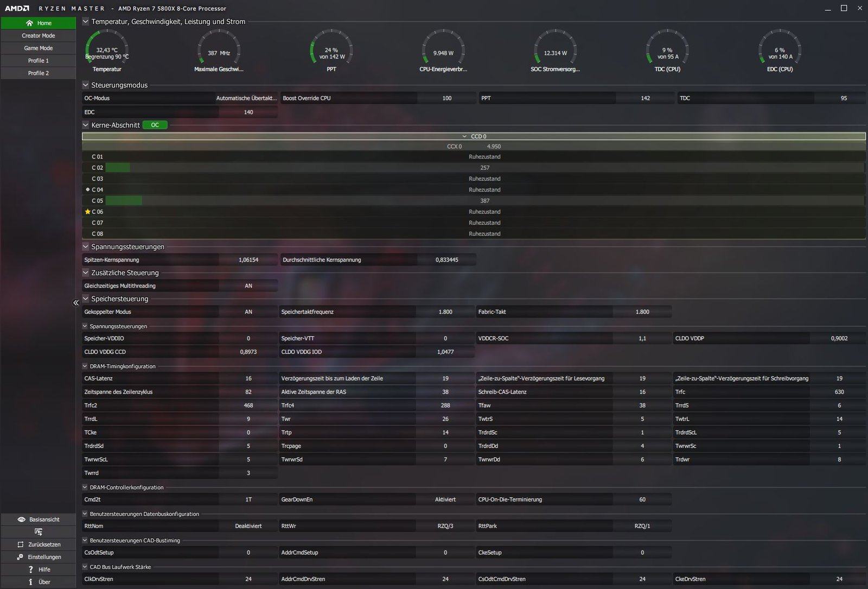Select Profile 1
This screenshot has height=589, width=868.
[x=38, y=60]
